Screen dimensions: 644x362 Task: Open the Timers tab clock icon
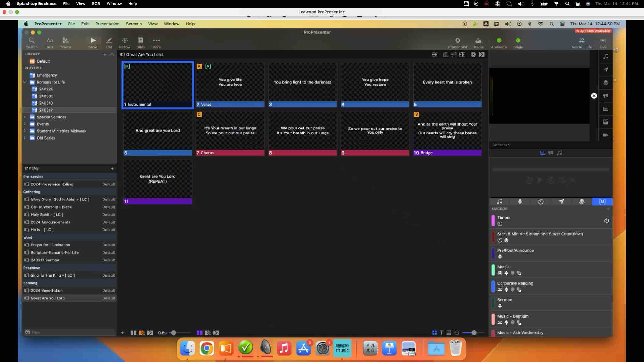[541, 201]
